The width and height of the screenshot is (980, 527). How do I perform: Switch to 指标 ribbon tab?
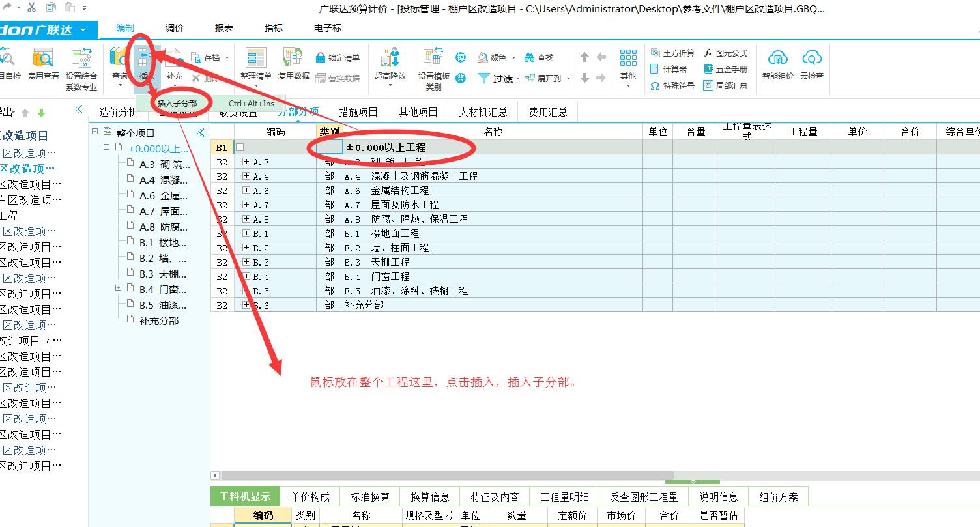(x=274, y=28)
